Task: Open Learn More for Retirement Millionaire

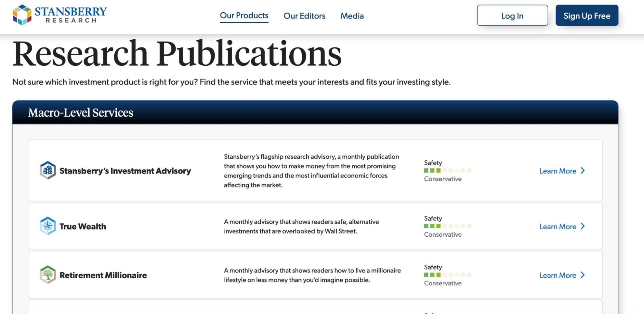Action: [x=562, y=275]
